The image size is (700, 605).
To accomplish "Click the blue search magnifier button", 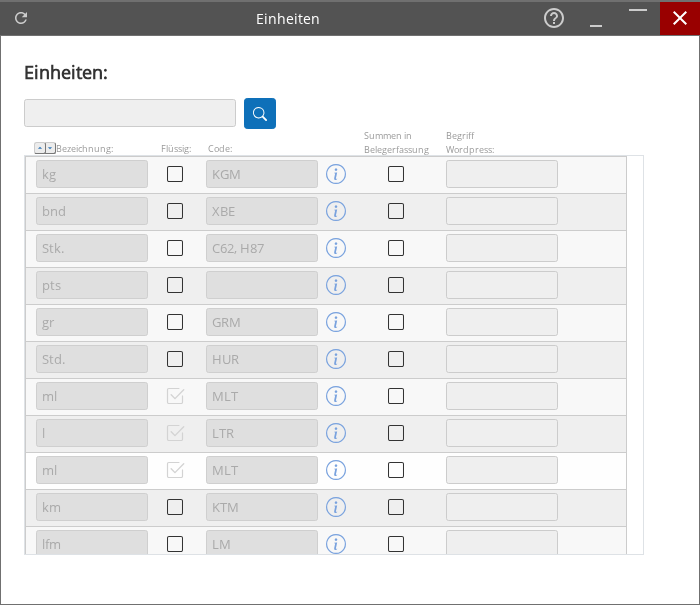I will 260,113.
